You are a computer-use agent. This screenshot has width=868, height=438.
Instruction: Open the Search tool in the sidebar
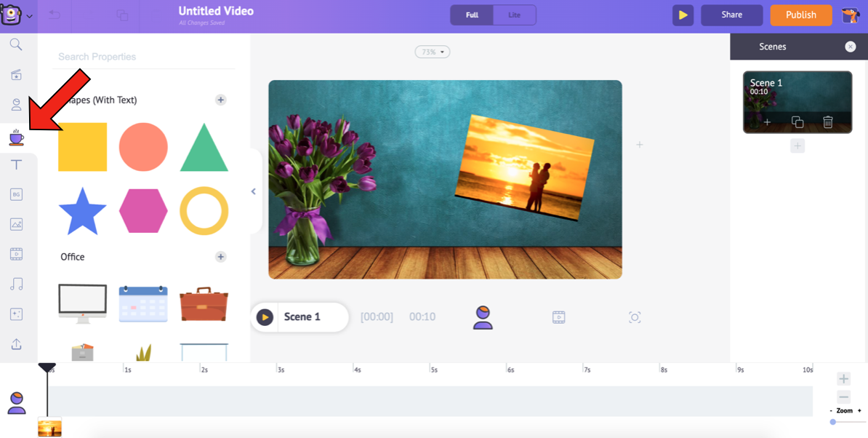(16, 45)
